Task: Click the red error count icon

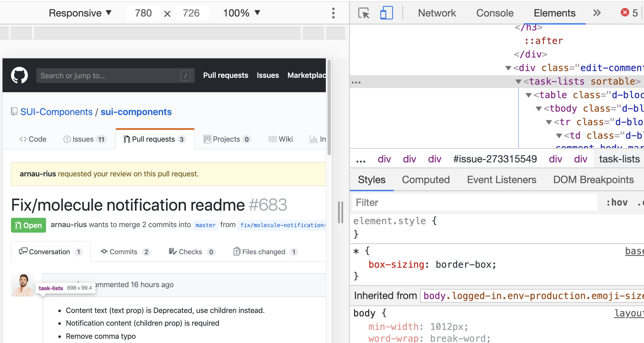Action: pyautogui.click(x=625, y=12)
